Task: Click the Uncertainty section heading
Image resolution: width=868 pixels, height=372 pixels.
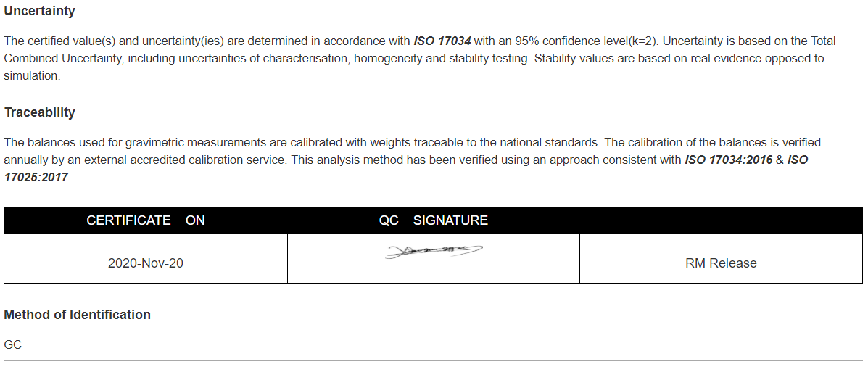Action: coord(39,11)
